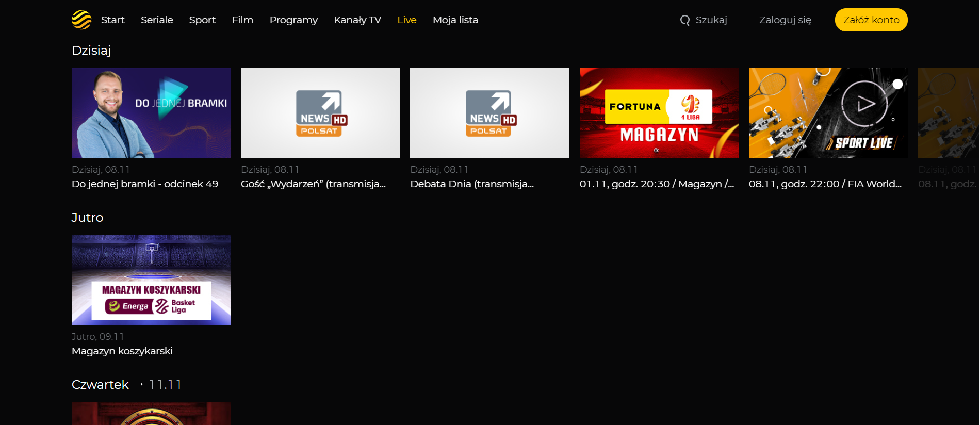Click the Dzisiaj, 08.11 date under Do jednej bramki
The image size is (980, 425).
tap(101, 170)
